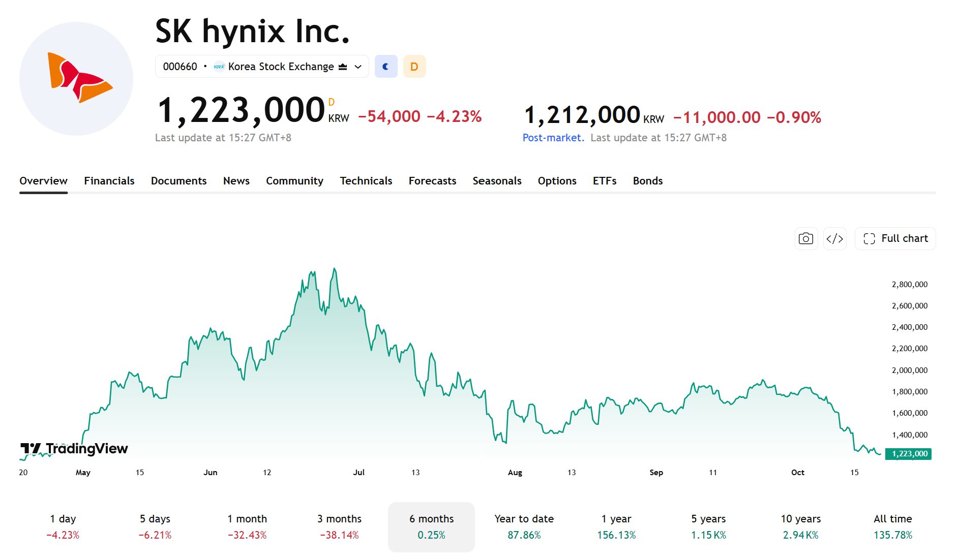Viewport: 958px width, 560px height.
Task: Click the 000660 ticker code
Action: 180,67
